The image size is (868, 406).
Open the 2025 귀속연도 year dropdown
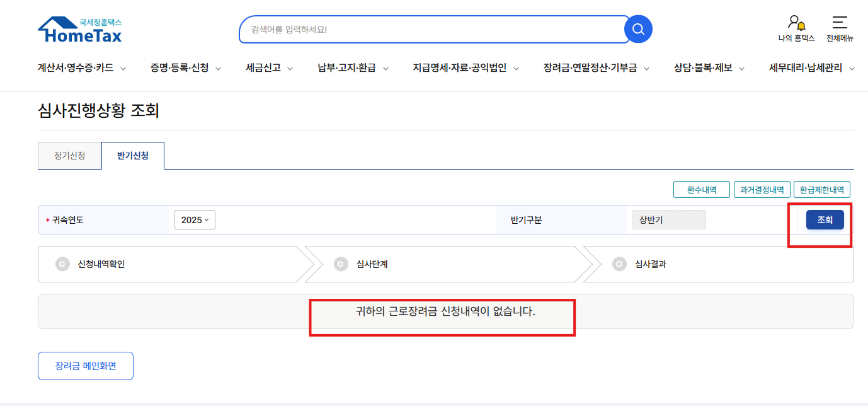pyautogui.click(x=195, y=219)
